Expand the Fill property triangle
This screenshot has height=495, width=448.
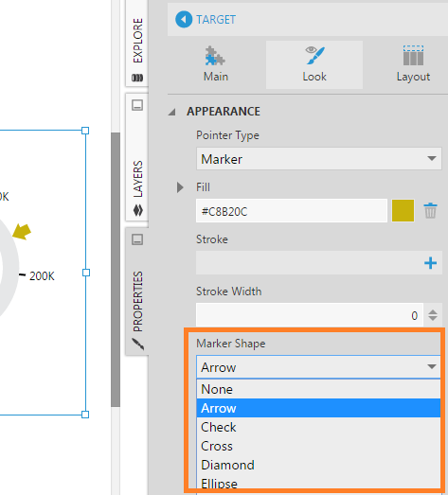tap(180, 187)
